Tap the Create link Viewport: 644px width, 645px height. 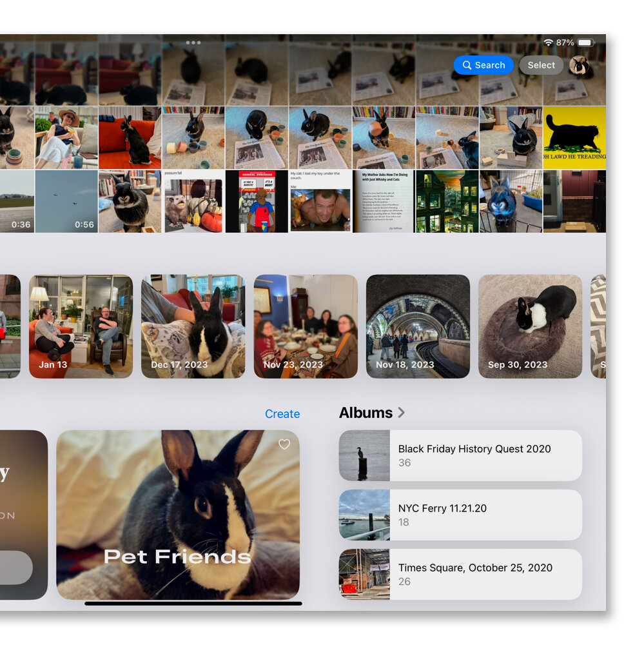coord(282,414)
